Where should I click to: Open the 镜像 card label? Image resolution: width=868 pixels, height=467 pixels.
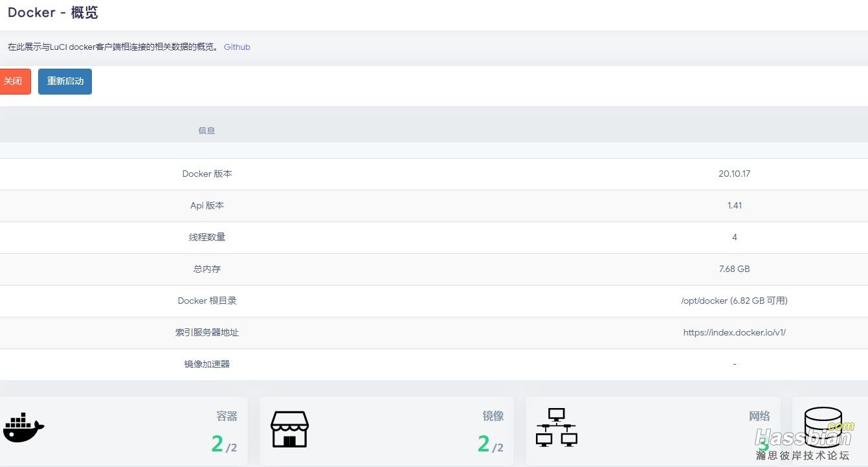(x=493, y=416)
